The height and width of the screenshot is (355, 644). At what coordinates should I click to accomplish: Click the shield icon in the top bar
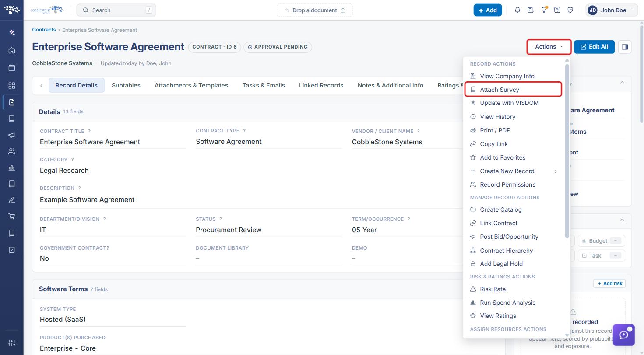[570, 10]
